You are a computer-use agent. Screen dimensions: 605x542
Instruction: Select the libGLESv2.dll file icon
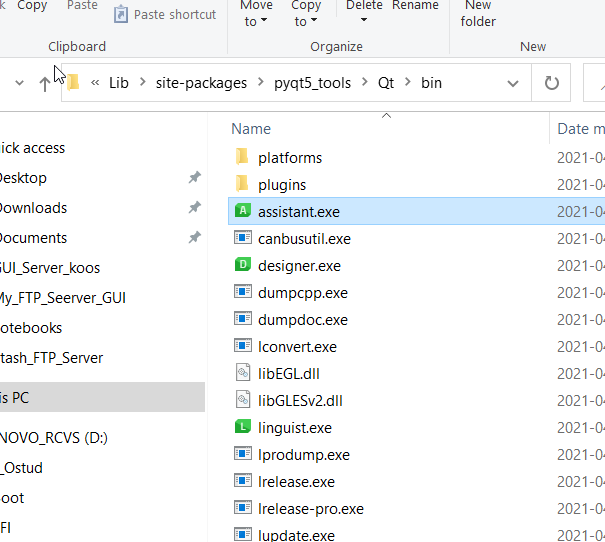tap(243, 400)
